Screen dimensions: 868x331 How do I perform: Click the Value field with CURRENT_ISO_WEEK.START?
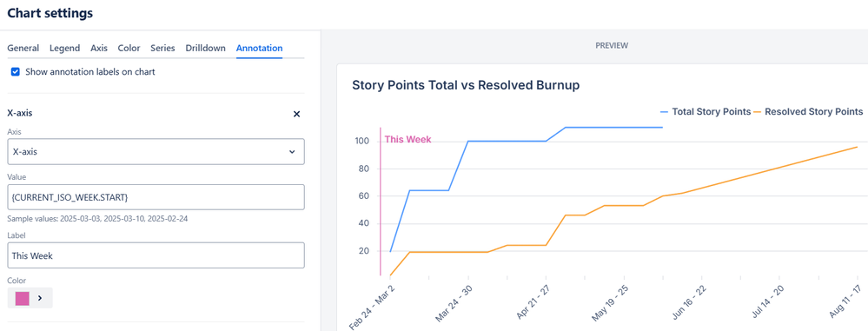pyautogui.click(x=156, y=197)
